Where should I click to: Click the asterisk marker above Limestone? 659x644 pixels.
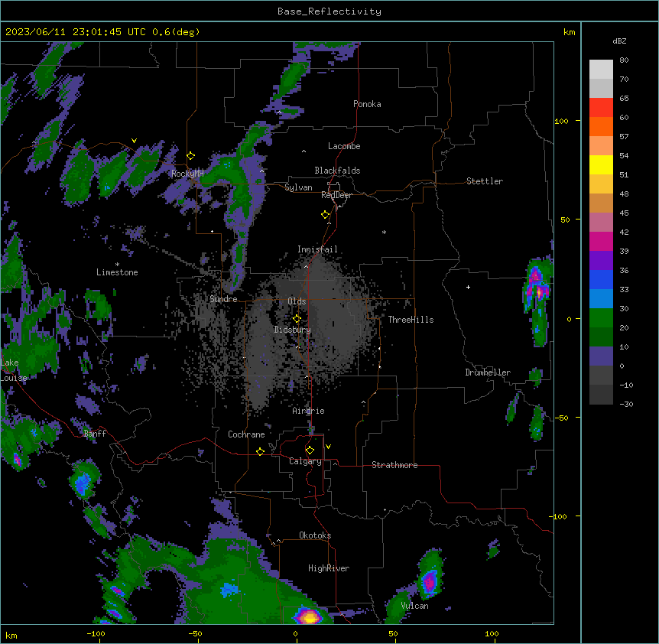[x=117, y=265]
